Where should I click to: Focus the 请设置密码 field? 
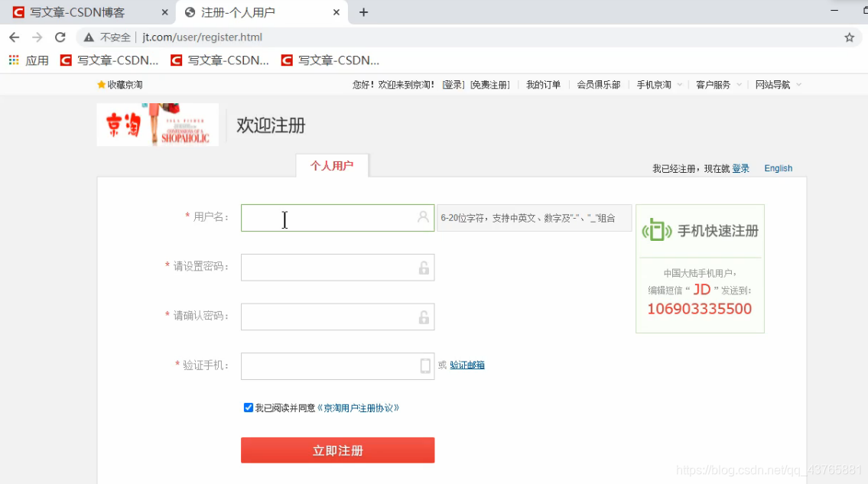pos(338,268)
